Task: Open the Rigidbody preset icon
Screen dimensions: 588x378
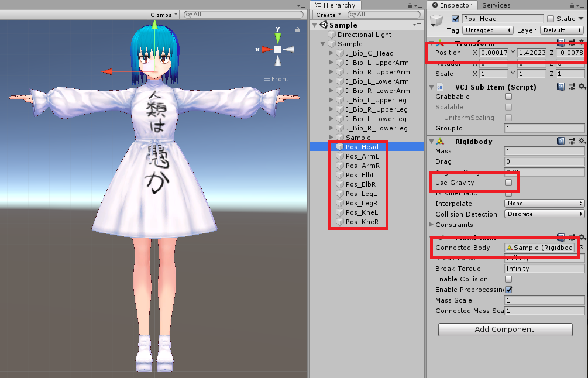Action: (572, 141)
